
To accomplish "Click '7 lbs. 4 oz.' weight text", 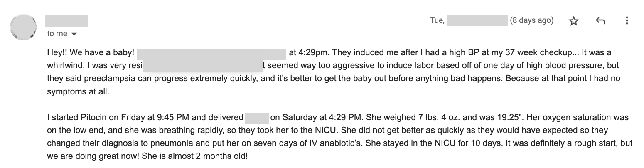I will (x=396, y=118).
